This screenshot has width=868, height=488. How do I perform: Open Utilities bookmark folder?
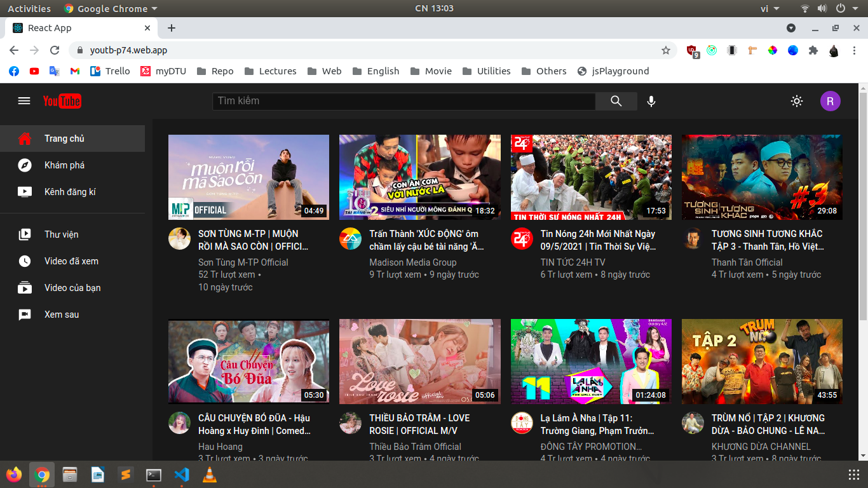(x=487, y=71)
